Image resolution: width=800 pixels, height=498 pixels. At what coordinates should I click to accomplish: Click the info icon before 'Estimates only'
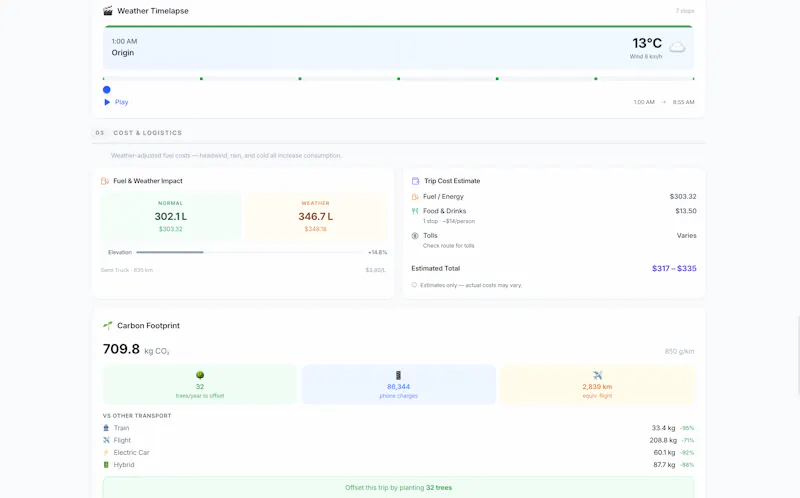(414, 285)
